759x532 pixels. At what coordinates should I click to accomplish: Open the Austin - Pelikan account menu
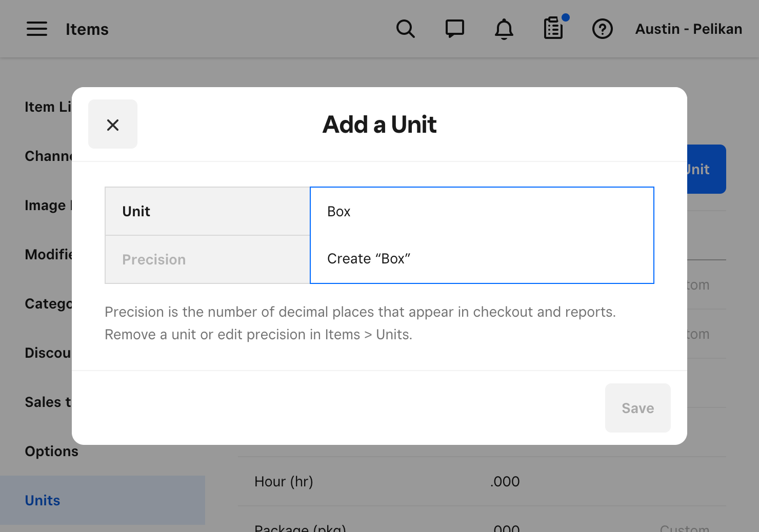[688, 29]
